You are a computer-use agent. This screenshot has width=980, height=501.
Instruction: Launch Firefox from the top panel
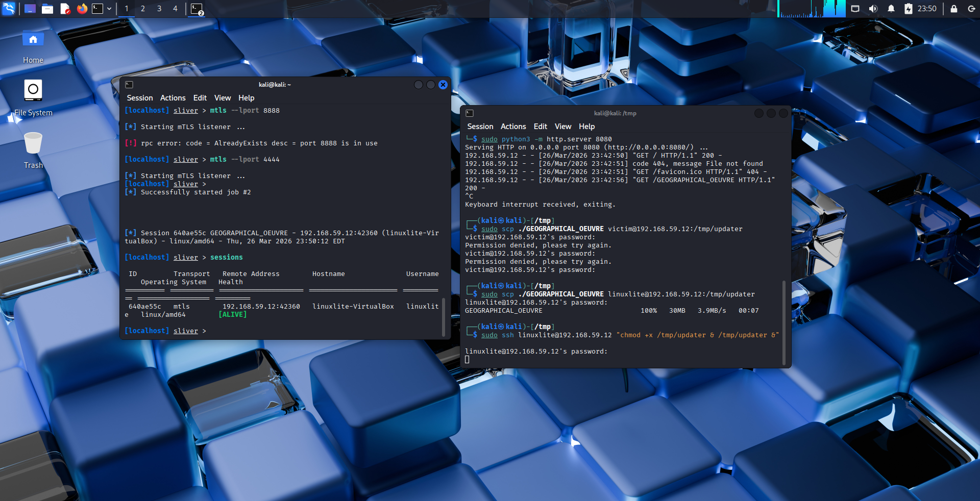coord(82,9)
